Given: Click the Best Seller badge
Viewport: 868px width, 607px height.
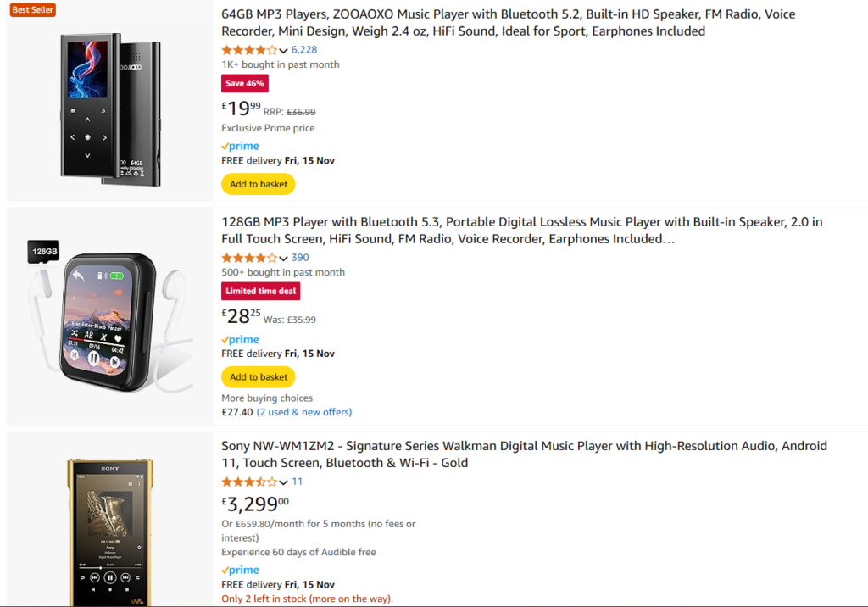Looking at the screenshot, I should coord(33,9).
